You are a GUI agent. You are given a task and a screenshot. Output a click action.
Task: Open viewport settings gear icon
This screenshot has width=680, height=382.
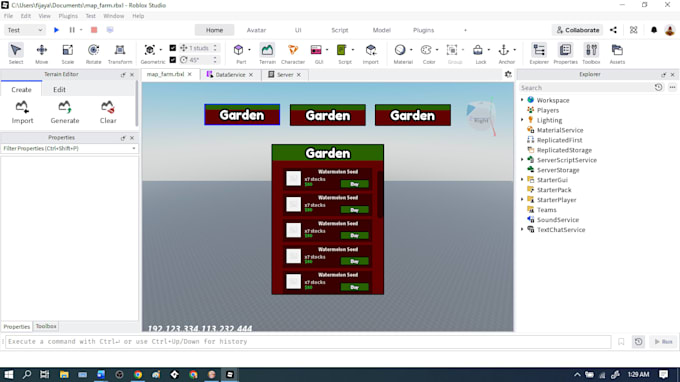pyautogui.click(x=508, y=75)
